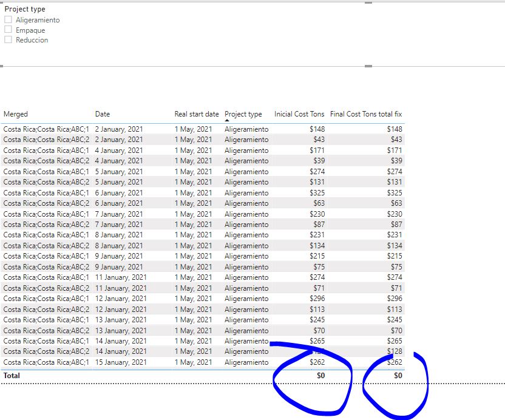
Task: Click the $134 Final Cost Tons cell
Action: 395,246
